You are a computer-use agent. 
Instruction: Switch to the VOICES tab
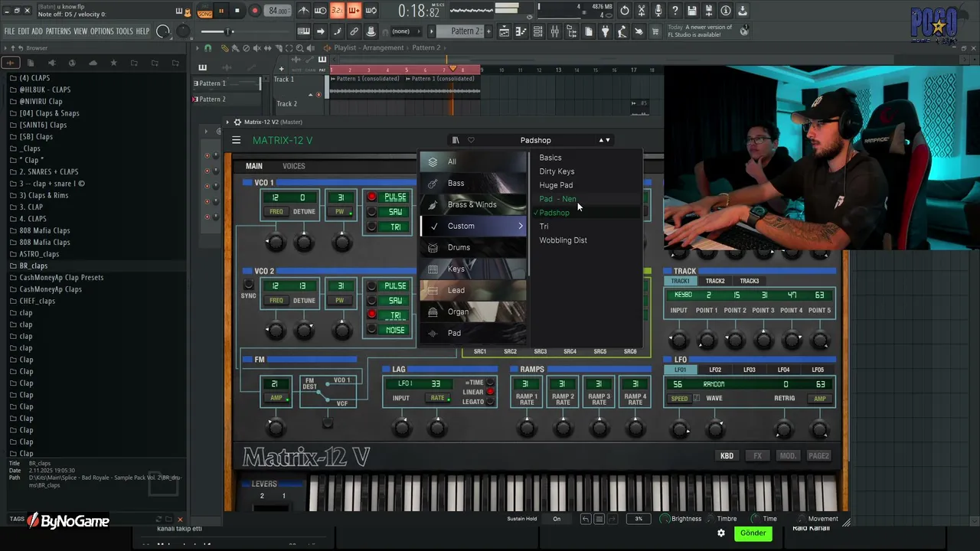[293, 166]
